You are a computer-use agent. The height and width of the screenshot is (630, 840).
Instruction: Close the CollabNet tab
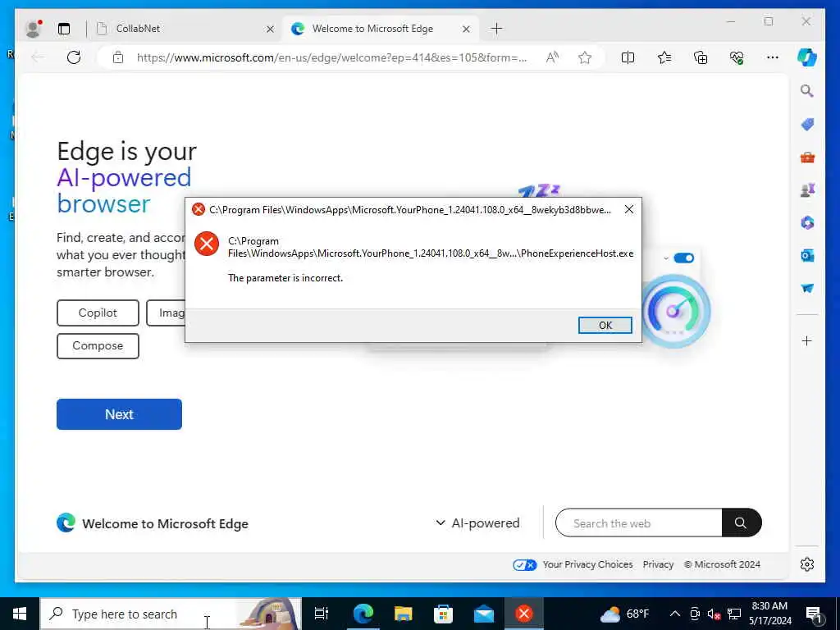[270, 29]
